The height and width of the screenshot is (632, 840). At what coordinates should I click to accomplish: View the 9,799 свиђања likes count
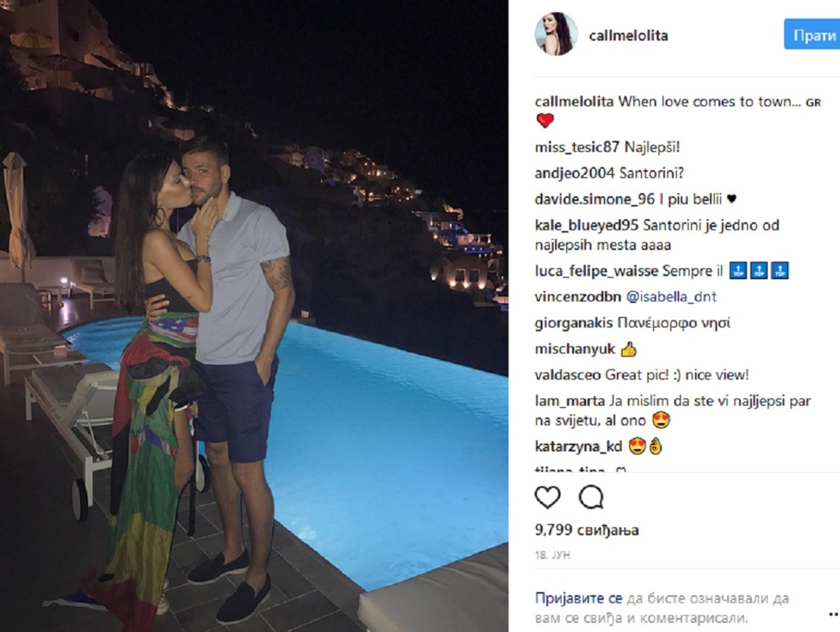click(587, 531)
